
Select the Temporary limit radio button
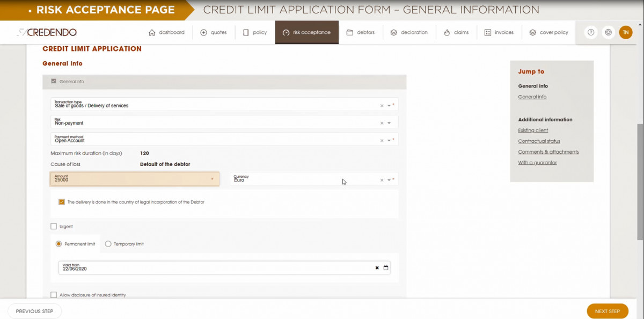pyautogui.click(x=108, y=244)
